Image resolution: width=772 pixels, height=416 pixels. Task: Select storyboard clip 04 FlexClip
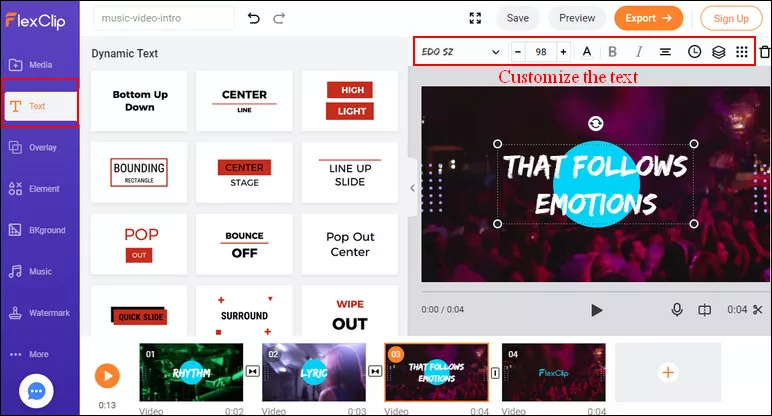[x=553, y=372]
